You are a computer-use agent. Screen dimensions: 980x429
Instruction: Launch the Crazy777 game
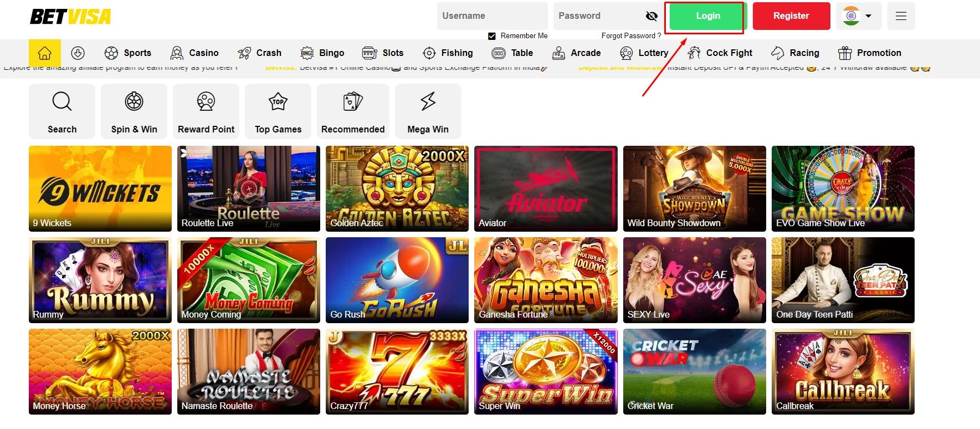(397, 371)
